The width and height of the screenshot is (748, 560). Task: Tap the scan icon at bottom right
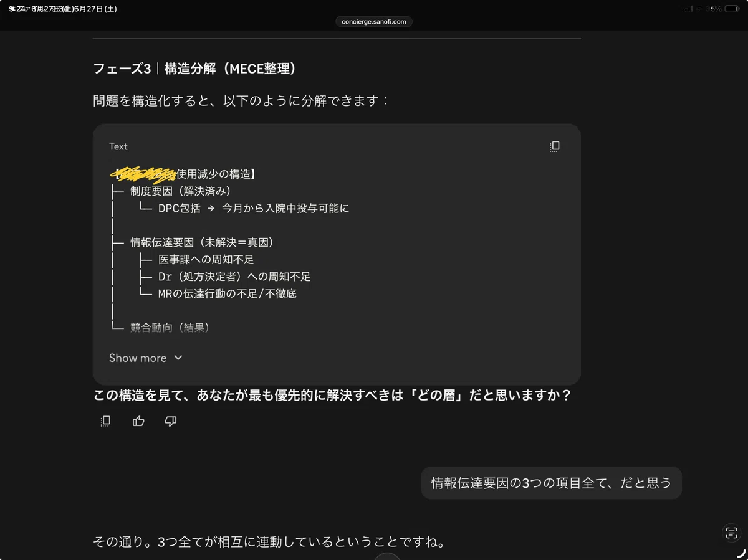(x=731, y=533)
